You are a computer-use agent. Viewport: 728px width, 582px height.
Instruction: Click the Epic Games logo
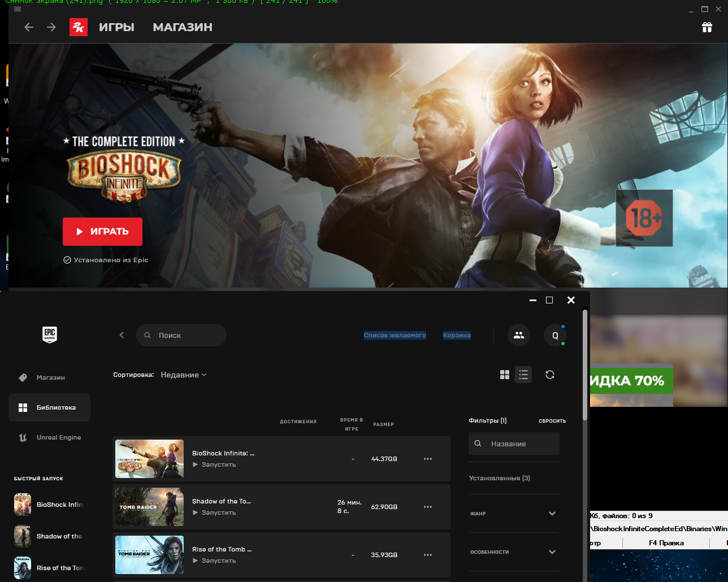[x=50, y=335]
